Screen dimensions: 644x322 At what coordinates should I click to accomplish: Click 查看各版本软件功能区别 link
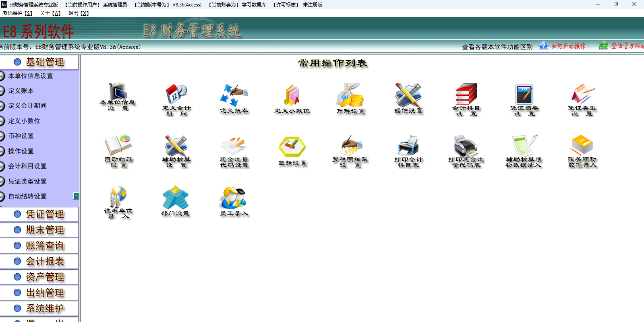click(497, 47)
